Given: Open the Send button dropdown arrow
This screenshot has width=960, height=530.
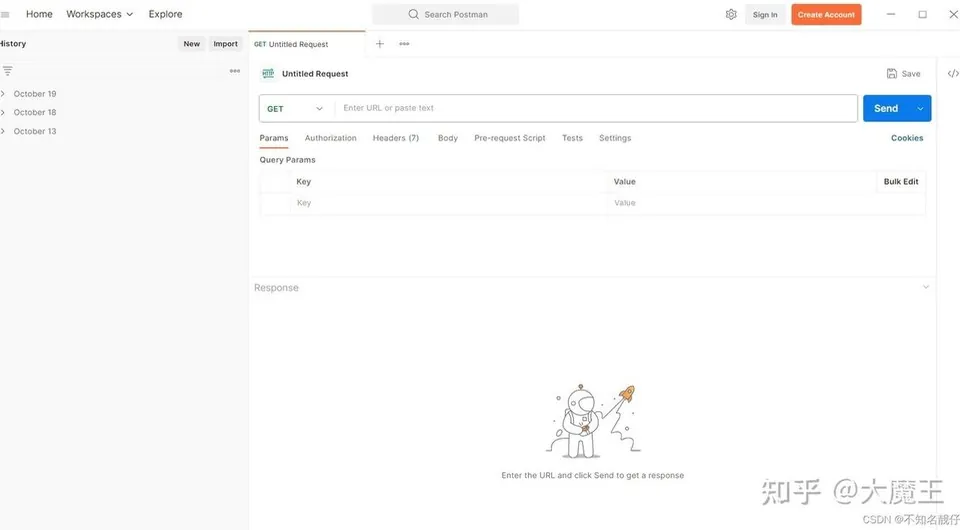Looking at the screenshot, I should tap(920, 108).
